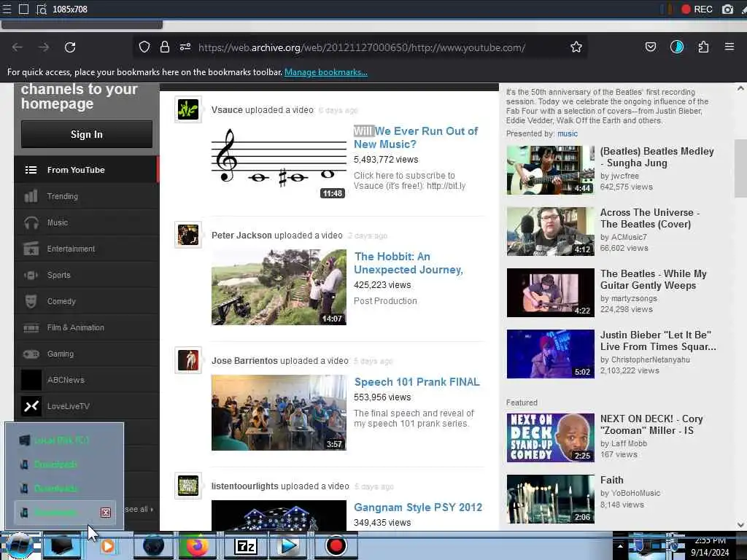This screenshot has width=747, height=560.
Task: Open 'The Hobbit: An Unexpected Journey' title link
Action: (x=409, y=262)
